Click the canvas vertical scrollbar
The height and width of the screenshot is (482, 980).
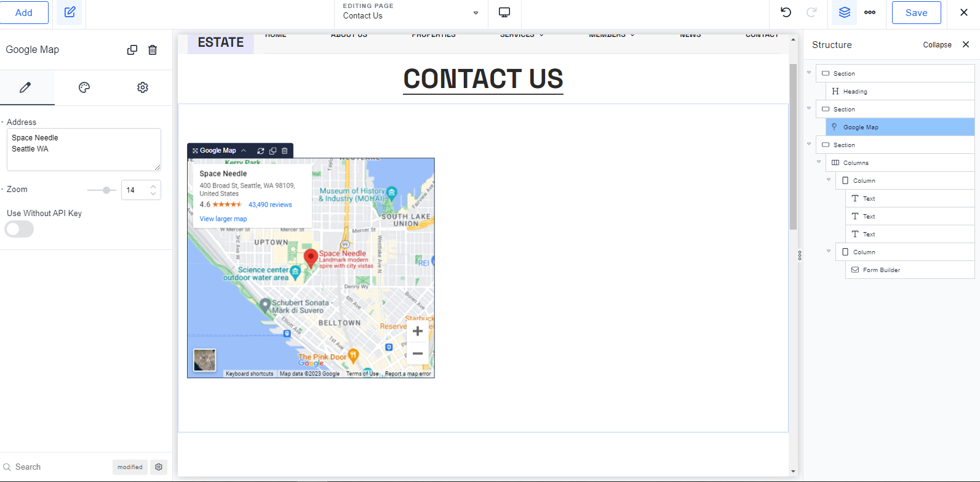(793, 147)
